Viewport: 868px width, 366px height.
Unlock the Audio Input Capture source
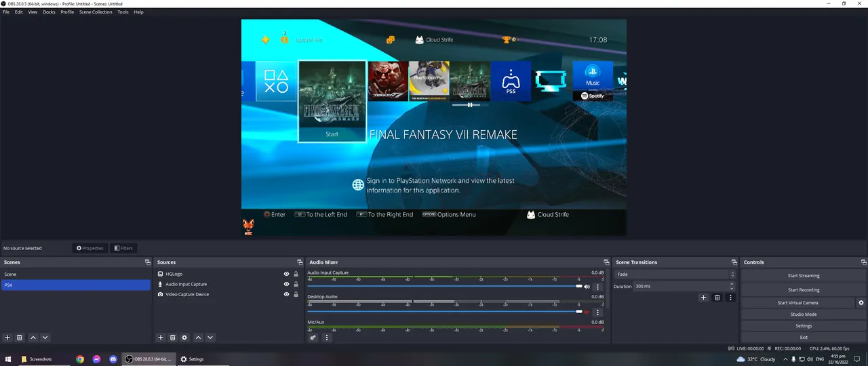pyautogui.click(x=296, y=284)
